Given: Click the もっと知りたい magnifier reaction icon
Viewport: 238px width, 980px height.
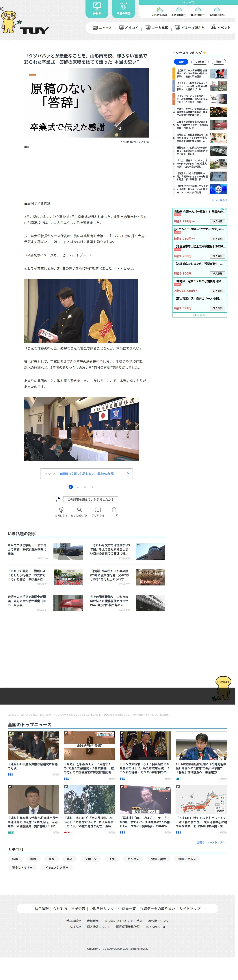Looking at the screenshot, I should click(80, 510).
